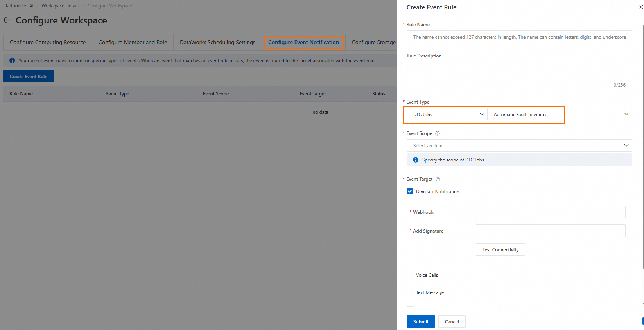Open the DataWorks Scheduling Settings tab
644x330 pixels.
tap(217, 42)
